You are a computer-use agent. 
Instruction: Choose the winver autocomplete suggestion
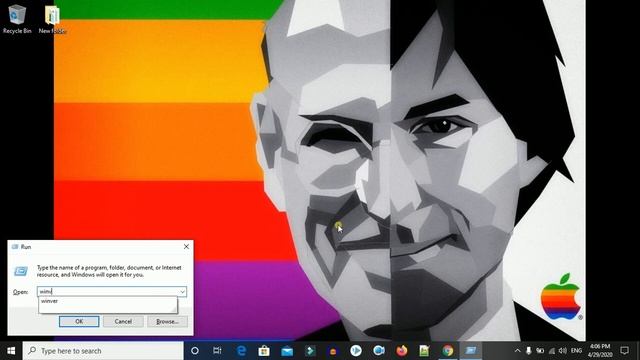[x=108, y=301]
